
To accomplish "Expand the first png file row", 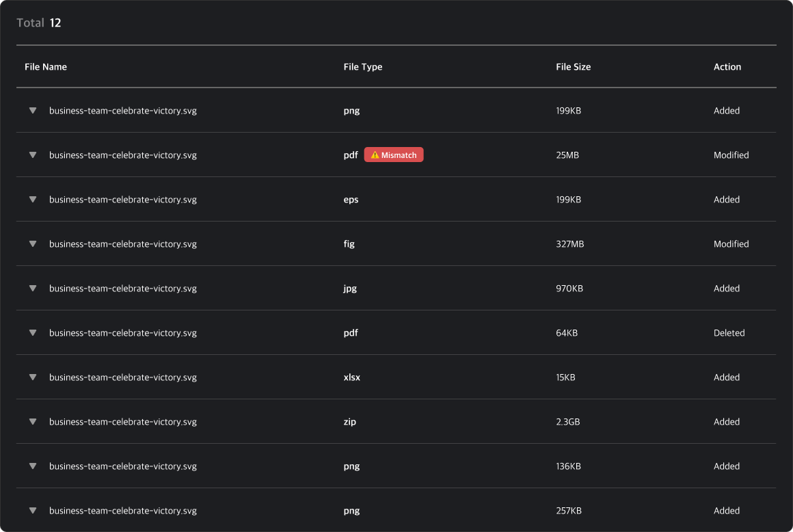I will point(32,110).
